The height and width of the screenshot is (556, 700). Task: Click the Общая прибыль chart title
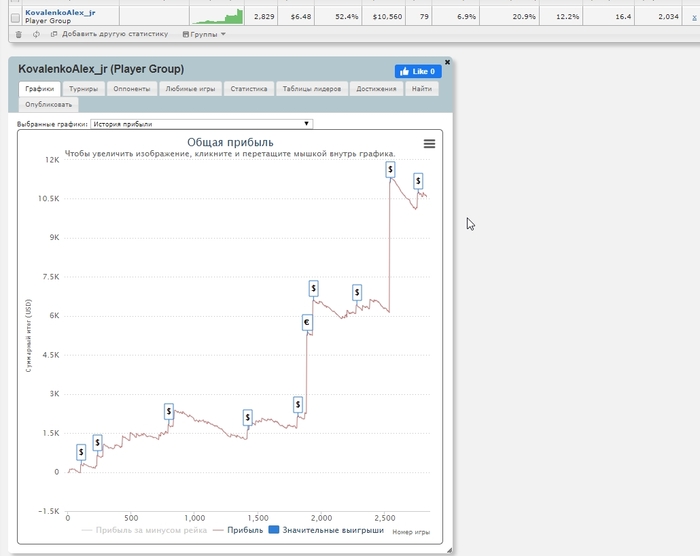click(230, 142)
